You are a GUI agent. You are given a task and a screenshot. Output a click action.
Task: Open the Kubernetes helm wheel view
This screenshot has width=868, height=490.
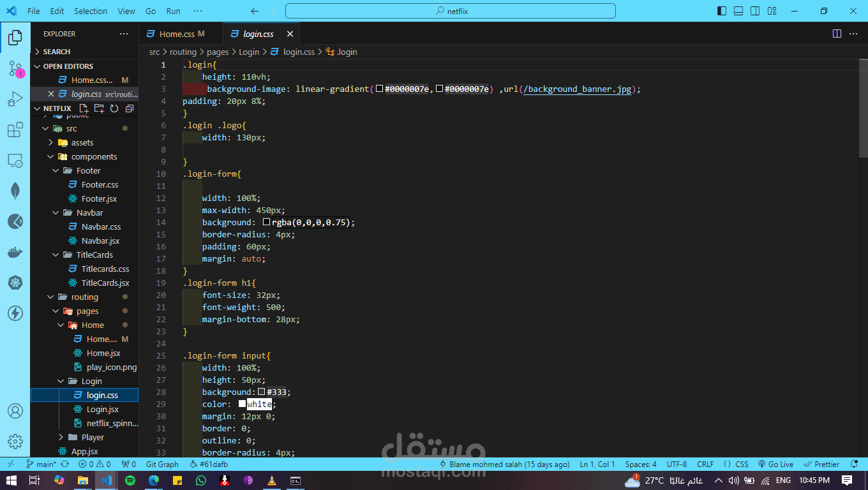click(x=15, y=283)
